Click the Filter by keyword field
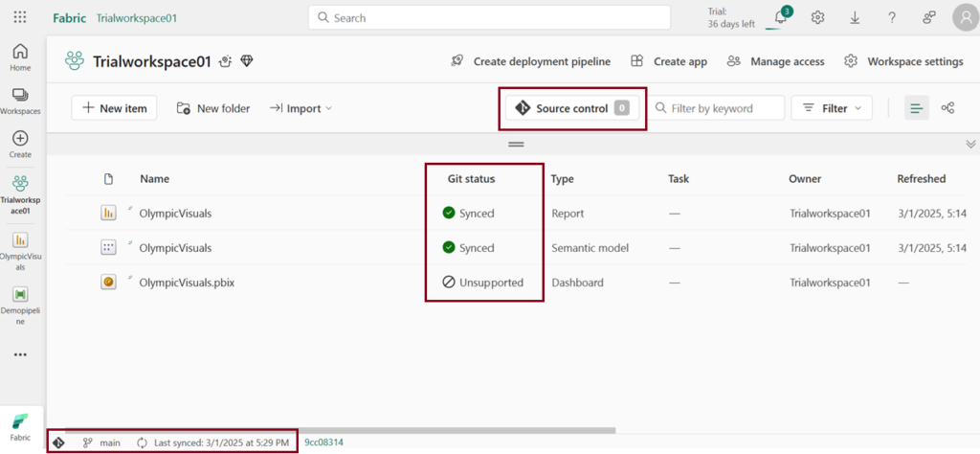This screenshot has width=980, height=454. pos(718,108)
